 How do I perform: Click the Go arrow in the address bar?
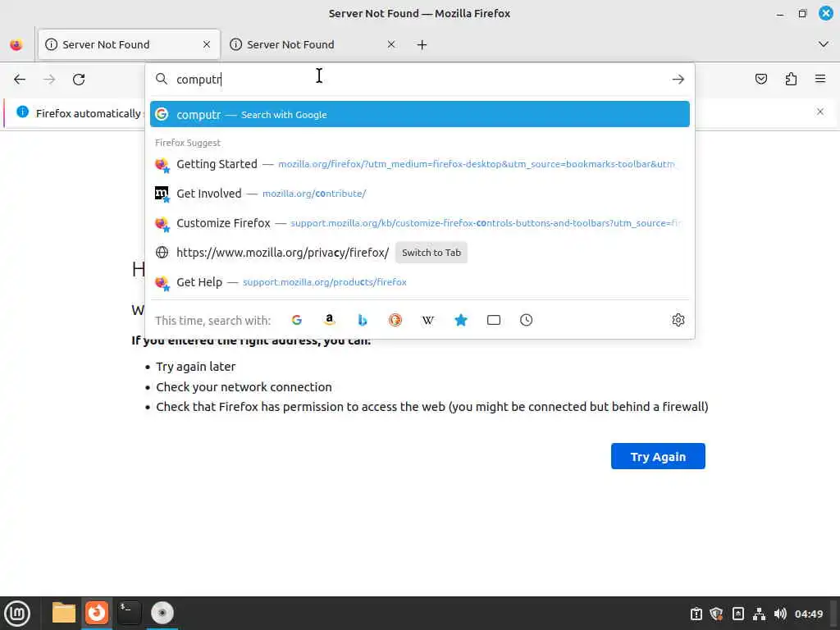click(x=678, y=80)
